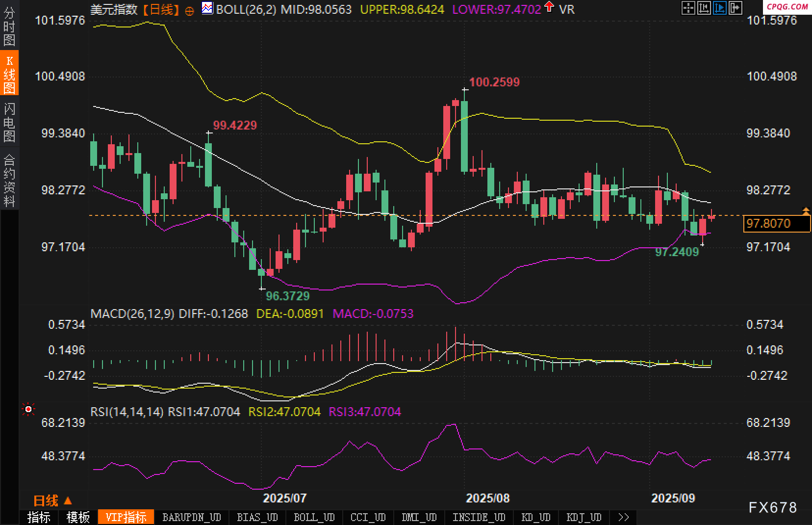The height and width of the screenshot is (525, 812).
Task: Click the KDJ_UD indicator button
Action: [x=584, y=517]
